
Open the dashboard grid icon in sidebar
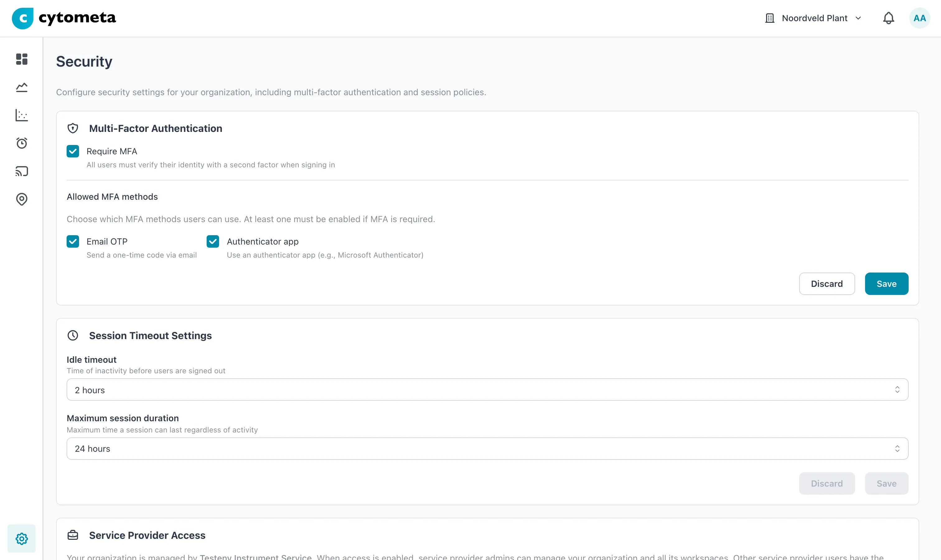tap(22, 59)
